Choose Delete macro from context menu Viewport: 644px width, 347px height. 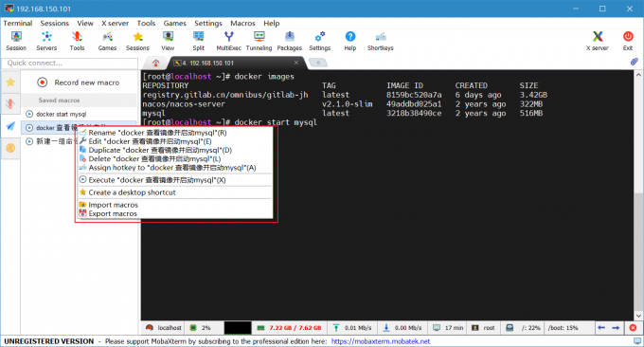point(175,158)
